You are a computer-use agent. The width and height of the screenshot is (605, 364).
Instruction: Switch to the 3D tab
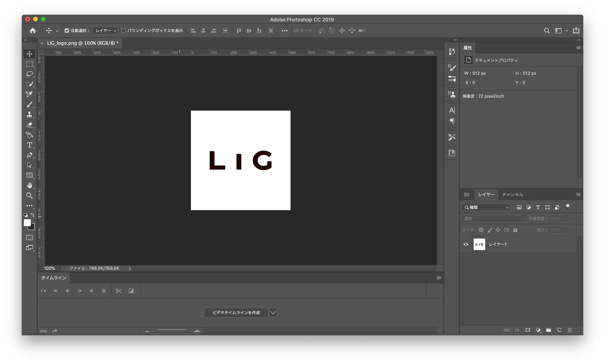[466, 194]
